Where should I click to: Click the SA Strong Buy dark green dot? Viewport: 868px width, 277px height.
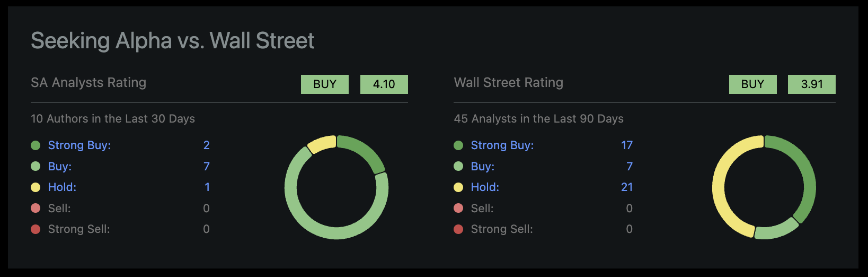click(36, 145)
